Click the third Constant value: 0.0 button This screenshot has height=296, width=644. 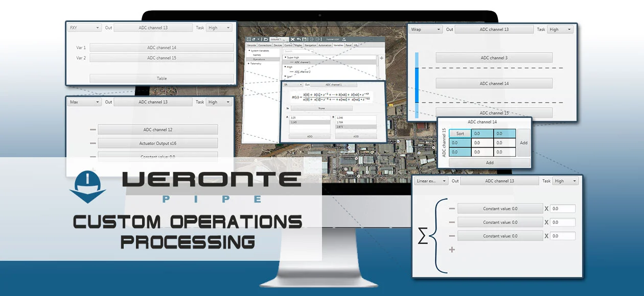click(x=500, y=236)
